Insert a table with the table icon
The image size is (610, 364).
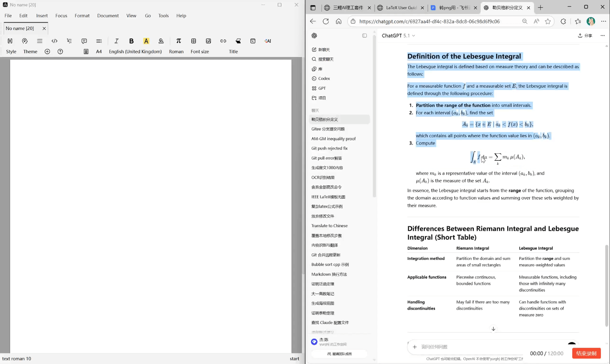pyautogui.click(x=193, y=41)
